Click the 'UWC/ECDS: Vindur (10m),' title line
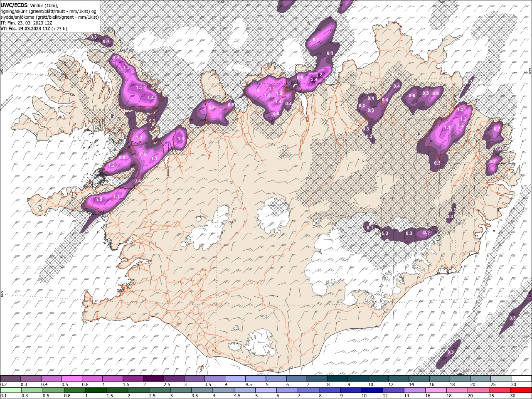Image resolution: width=532 pixels, height=399 pixels. [30, 5]
